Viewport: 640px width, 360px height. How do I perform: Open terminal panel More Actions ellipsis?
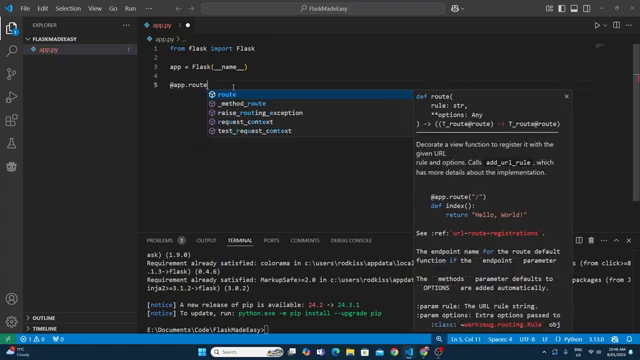604,240
